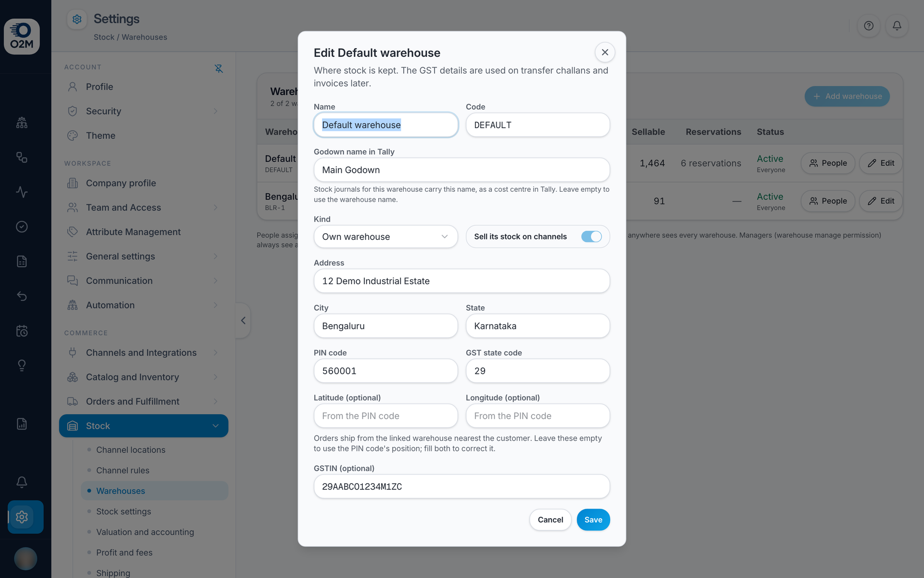Click the PIN code field
924x578 pixels.
coord(385,371)
